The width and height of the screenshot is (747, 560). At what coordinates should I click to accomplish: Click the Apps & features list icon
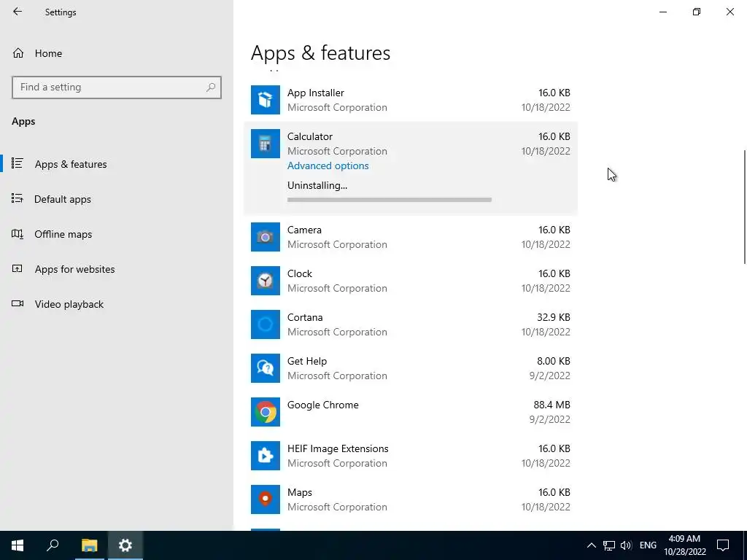(18, 164)
